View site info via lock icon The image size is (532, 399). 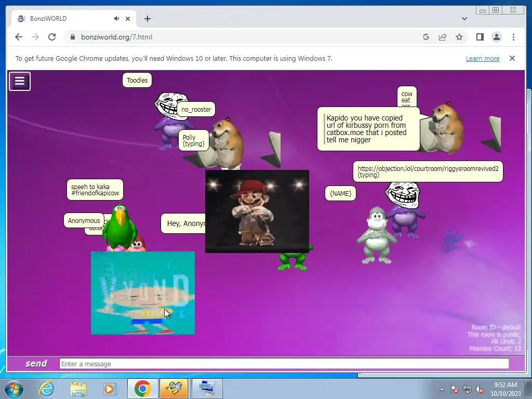(72, 37)
